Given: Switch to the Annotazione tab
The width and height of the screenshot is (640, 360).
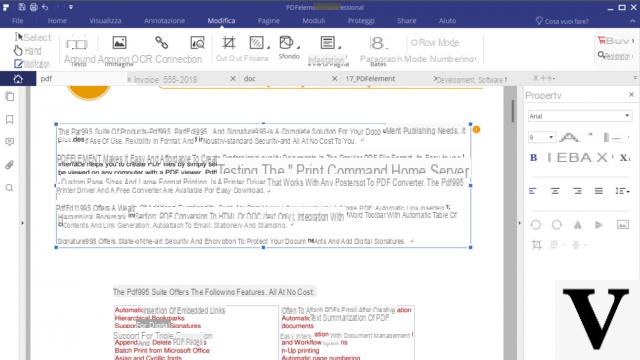Looking at the screenshot, I should point(164,20).
